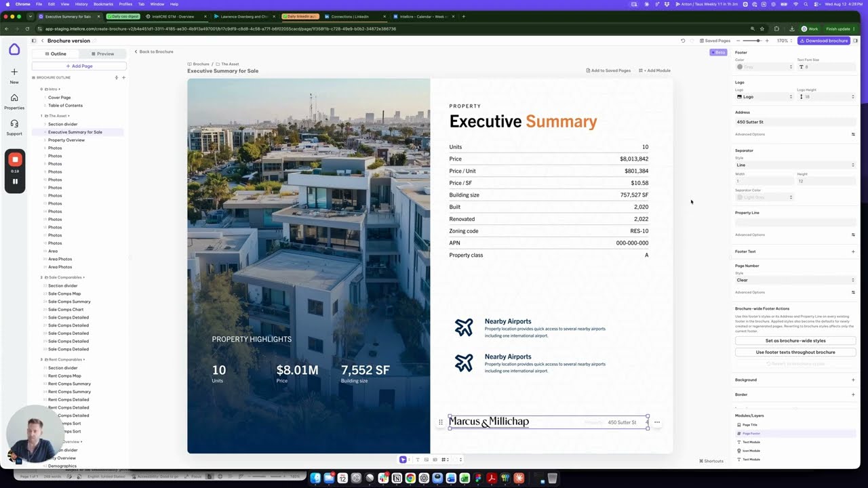
Task: Click second Nearby Airports airplane icon
Action: [x=464, y=363]
